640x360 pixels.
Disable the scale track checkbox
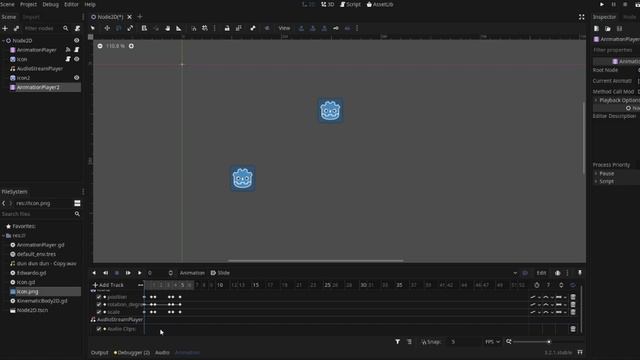click(99, 312)
